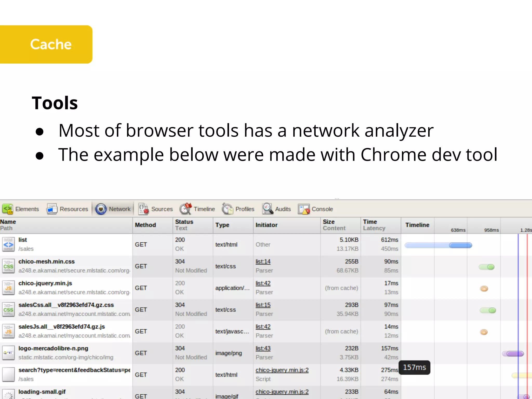Click the HTML document icon for list

pos(8,244)
